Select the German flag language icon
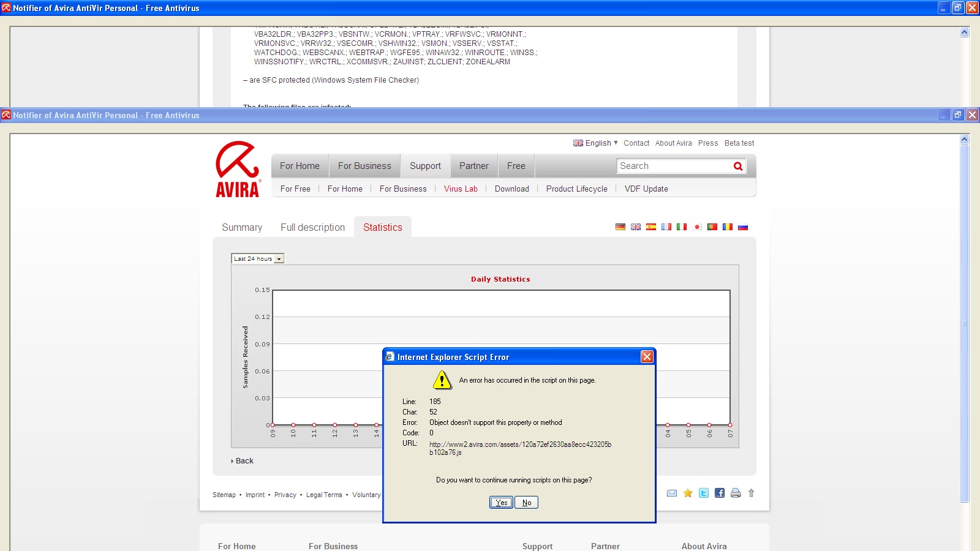The height and width of the screenshot is (551, 980). (620, 227)
